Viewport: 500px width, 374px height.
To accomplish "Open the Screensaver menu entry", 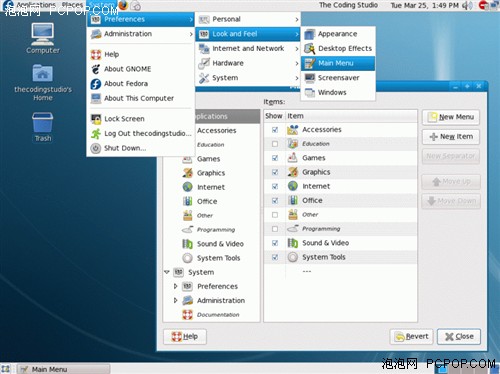I will tap(338, 78).
